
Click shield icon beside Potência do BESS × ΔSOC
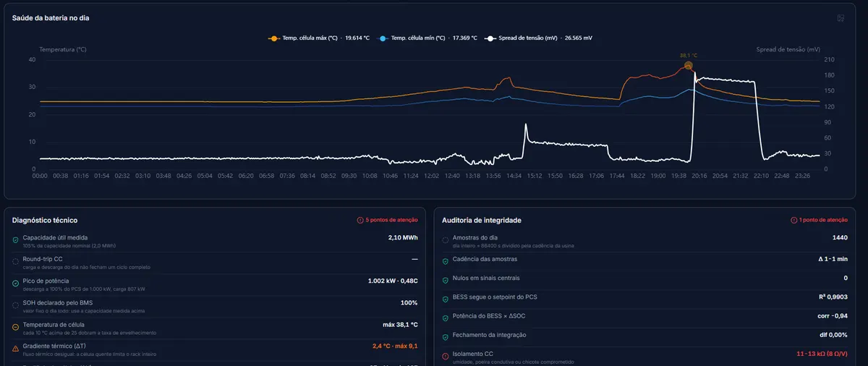coord(446,319)
